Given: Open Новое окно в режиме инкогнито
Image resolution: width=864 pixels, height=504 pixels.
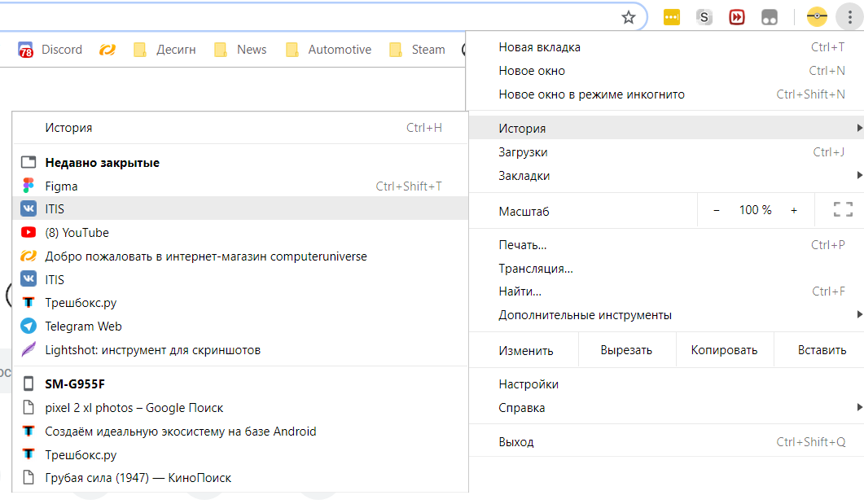Looking at the screenshot, I should click(x=666, y=94).
